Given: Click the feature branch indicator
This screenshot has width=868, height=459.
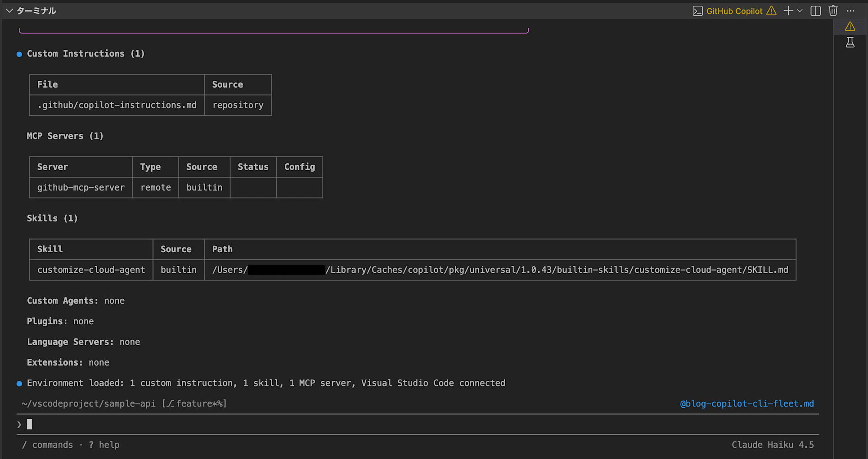Looking at the screenshot, I should click(194, 404).
